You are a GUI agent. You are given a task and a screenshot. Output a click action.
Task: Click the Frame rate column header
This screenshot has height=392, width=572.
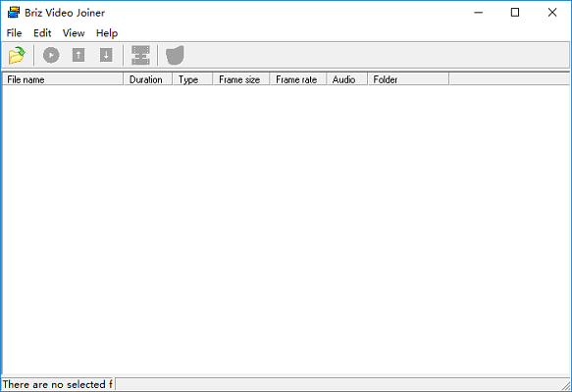298,79
